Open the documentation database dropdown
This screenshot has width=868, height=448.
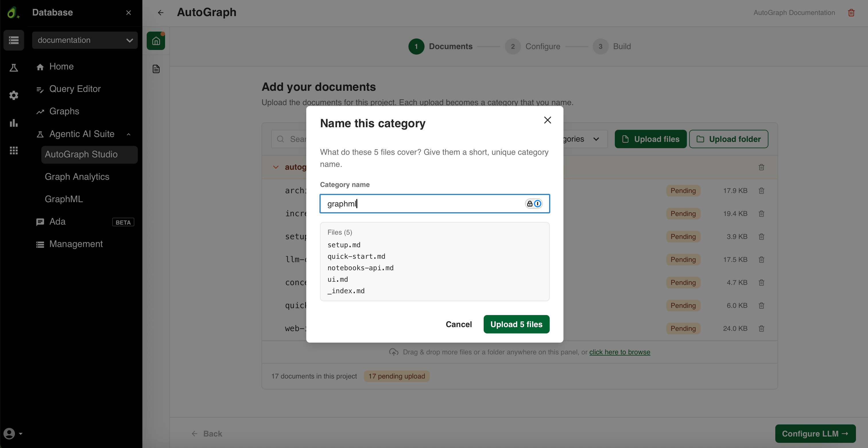[85, 40]
